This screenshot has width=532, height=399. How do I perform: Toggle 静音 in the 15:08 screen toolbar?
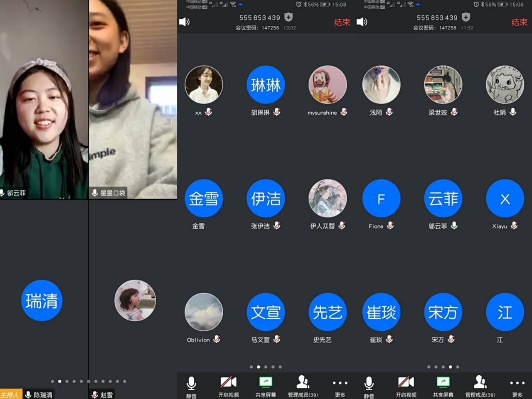point(191,386)
